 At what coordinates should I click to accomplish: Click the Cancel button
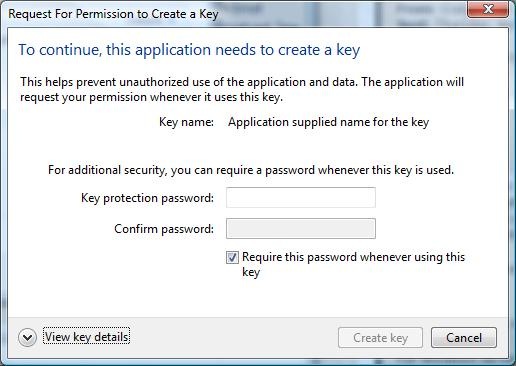[464, 338]
